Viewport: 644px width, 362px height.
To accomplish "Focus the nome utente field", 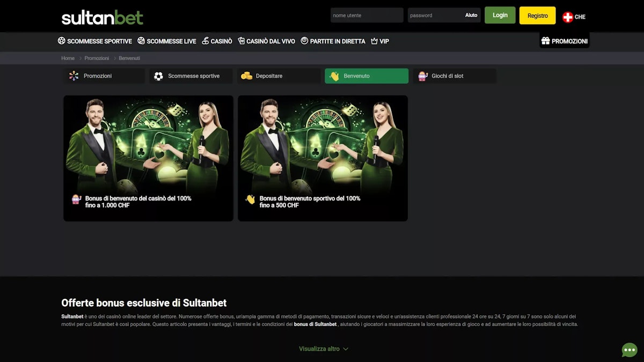I will pos(367,15).
